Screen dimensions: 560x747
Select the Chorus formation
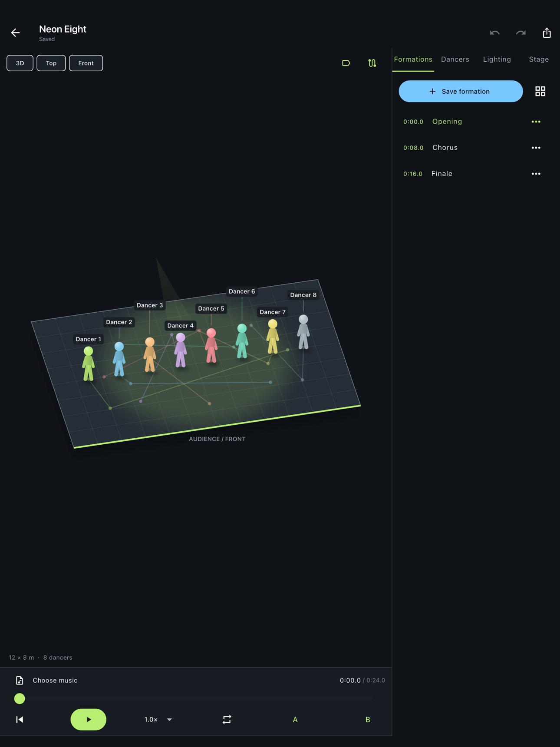445,148
